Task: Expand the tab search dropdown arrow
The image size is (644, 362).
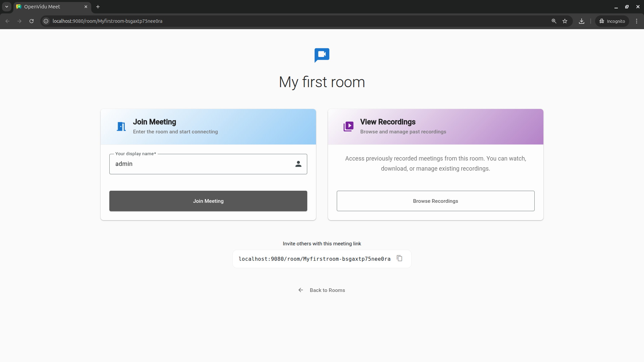Action: coord(6,7)
